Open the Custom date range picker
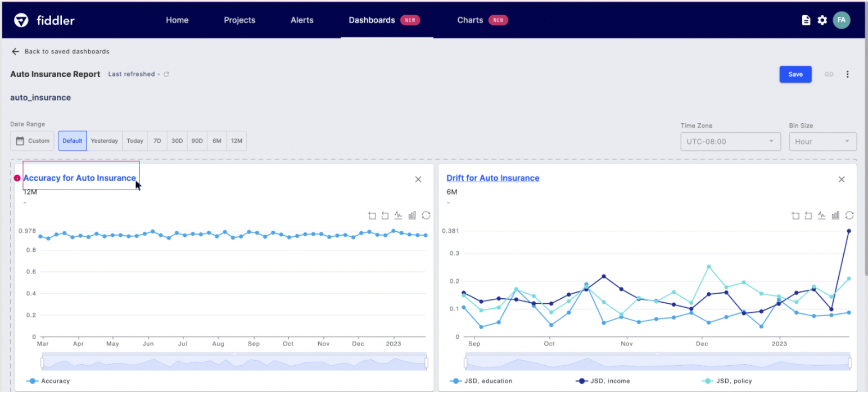Screen dimensions: 868x395 pyautogui.click(x=33, y=141)
